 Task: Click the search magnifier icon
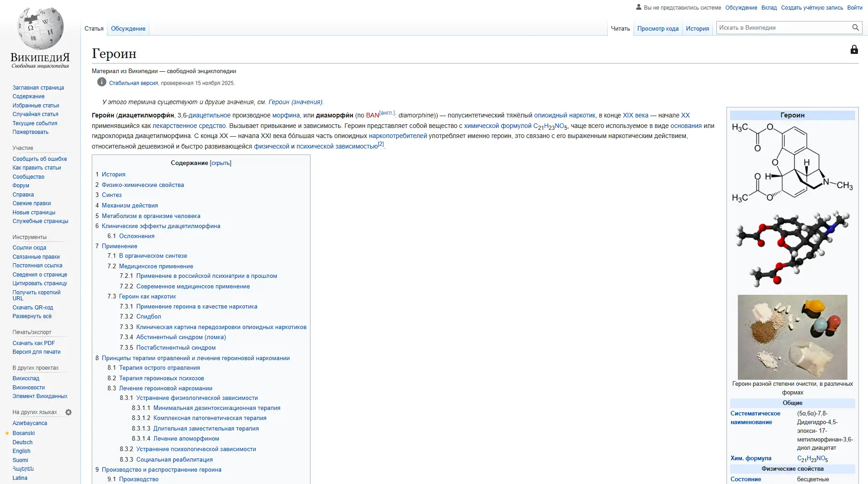855,27
